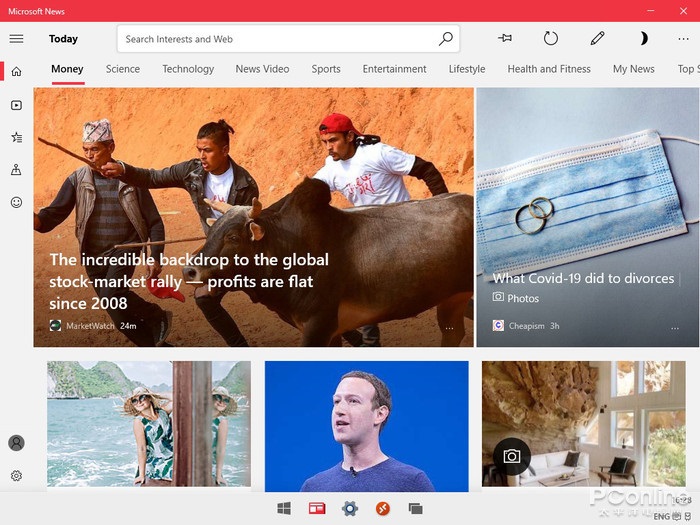Open the account profile icon
700x525 pixels.
[x=17, y=443]
